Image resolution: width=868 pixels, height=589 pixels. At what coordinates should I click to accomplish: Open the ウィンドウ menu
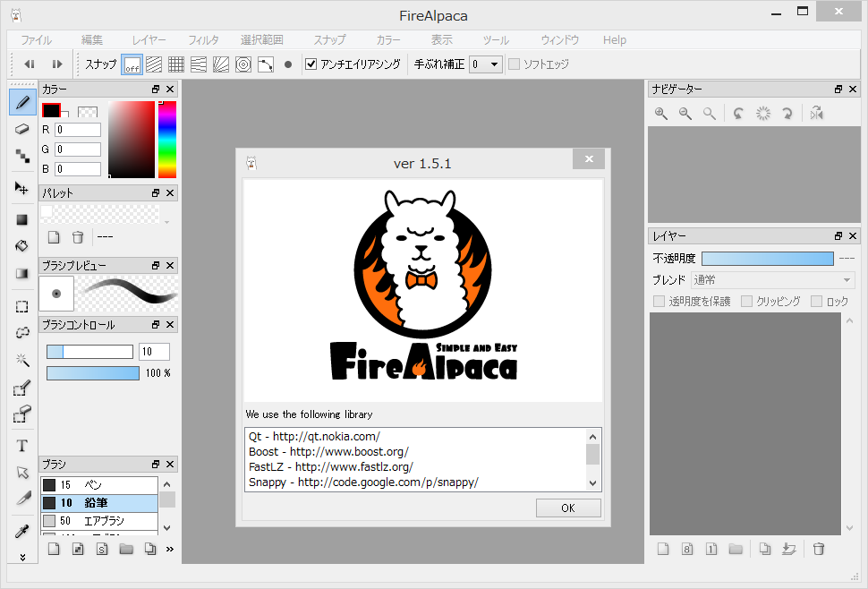[x=558, y=39]
